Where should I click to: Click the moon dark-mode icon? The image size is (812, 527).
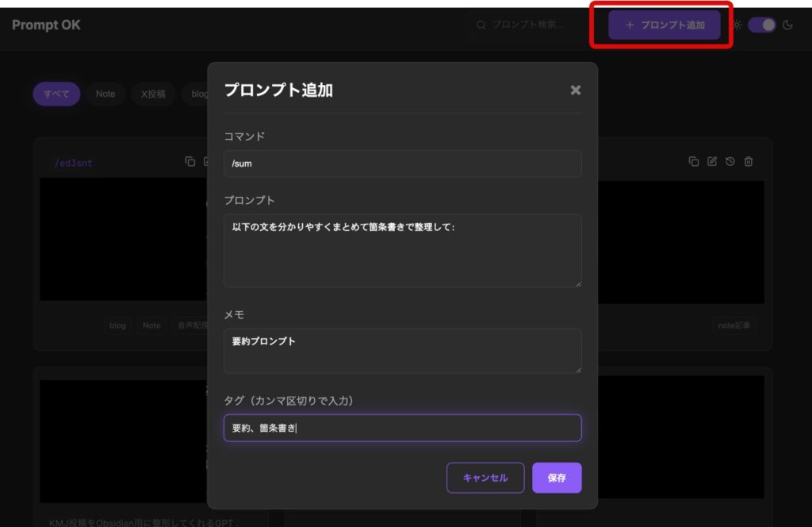coord(787,25)
